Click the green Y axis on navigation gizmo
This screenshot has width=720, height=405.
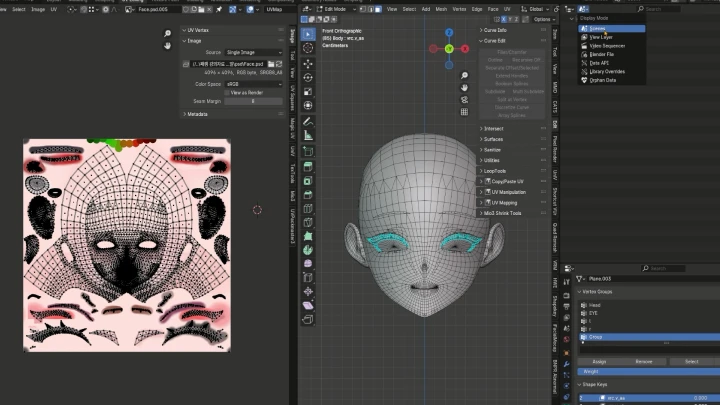tap(449, 49)
